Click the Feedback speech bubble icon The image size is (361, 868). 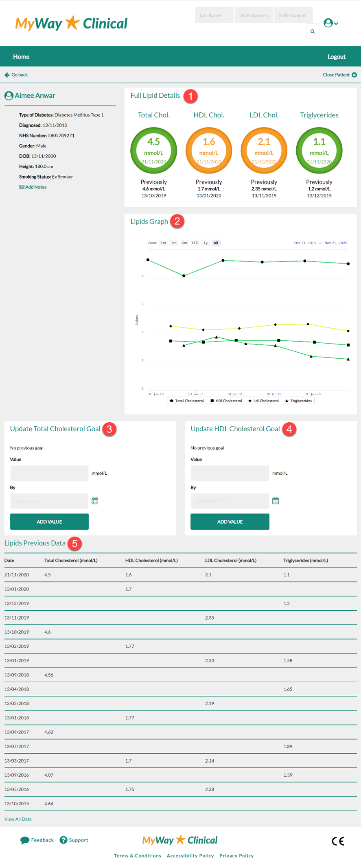point(25,840)
